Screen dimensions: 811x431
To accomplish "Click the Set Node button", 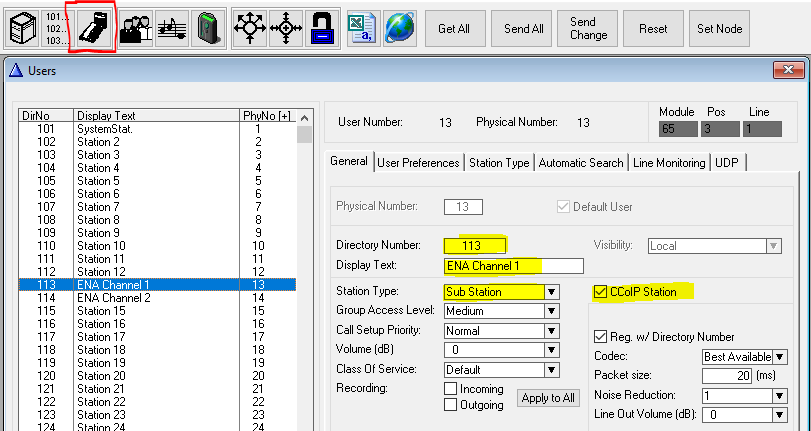I will point(719,28).
